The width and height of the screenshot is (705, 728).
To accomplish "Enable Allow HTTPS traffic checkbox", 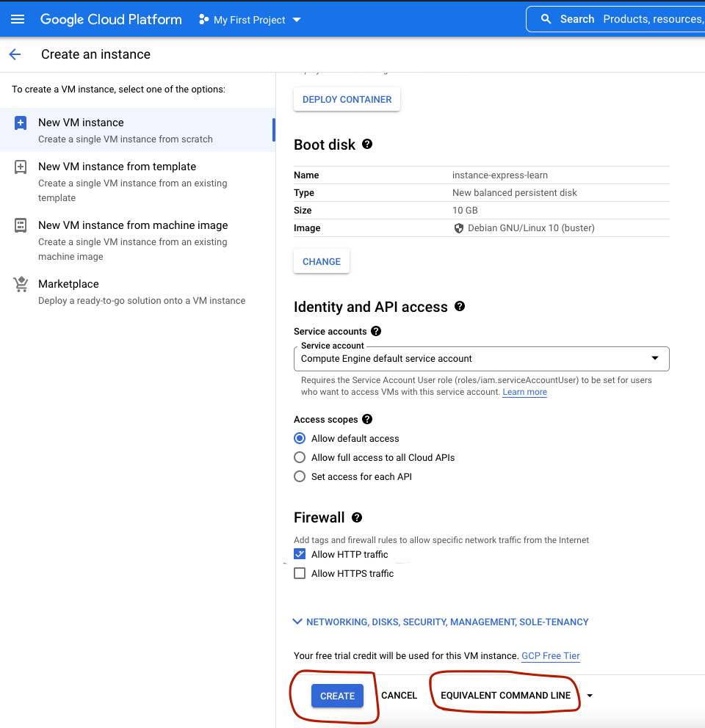I will coord(300,573).
